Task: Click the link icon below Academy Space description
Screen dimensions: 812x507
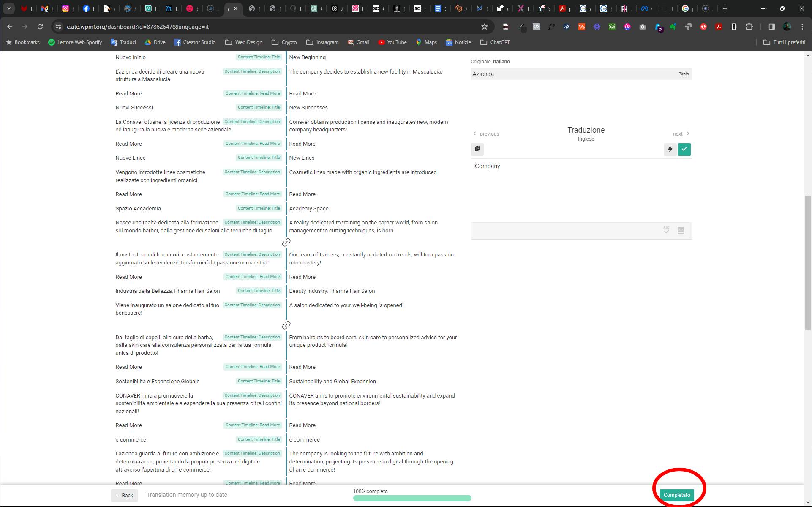Action: (x=286, y=243)
